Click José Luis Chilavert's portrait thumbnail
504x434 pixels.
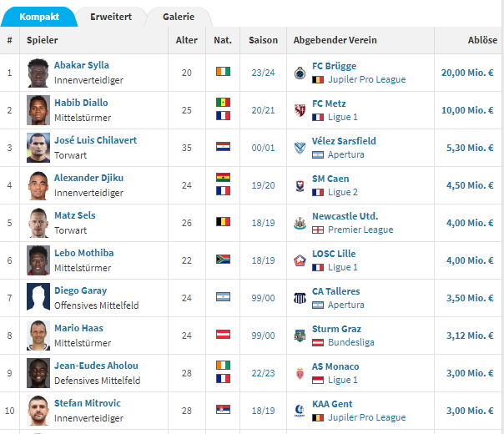(x=38, y=148)
